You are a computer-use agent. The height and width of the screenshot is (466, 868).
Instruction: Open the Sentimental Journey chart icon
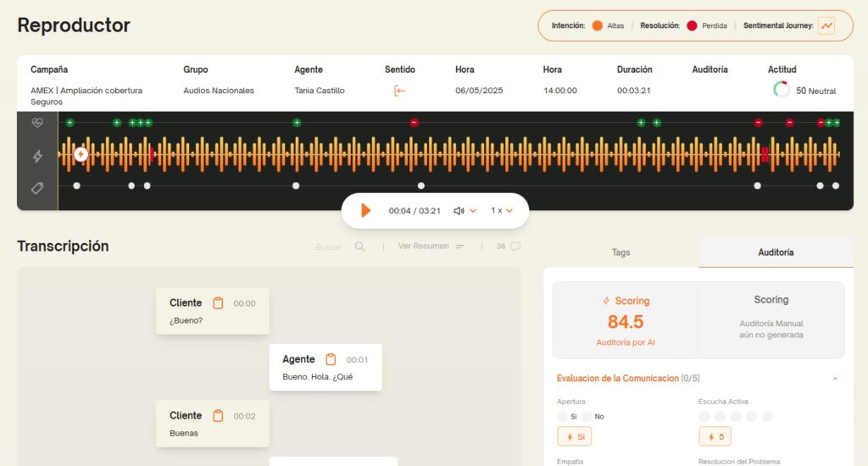click(x=826, y=25)
